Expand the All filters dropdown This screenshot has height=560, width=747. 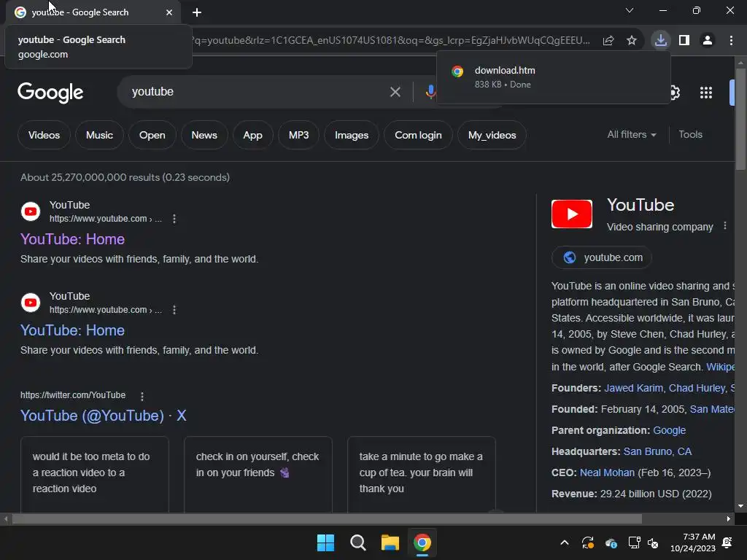(631, 135)
